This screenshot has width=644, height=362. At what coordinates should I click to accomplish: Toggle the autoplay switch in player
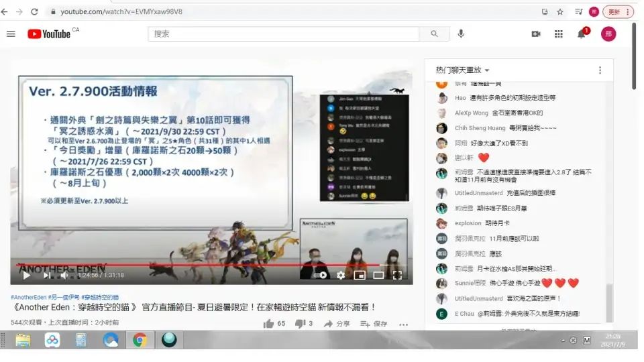(321, 276)
